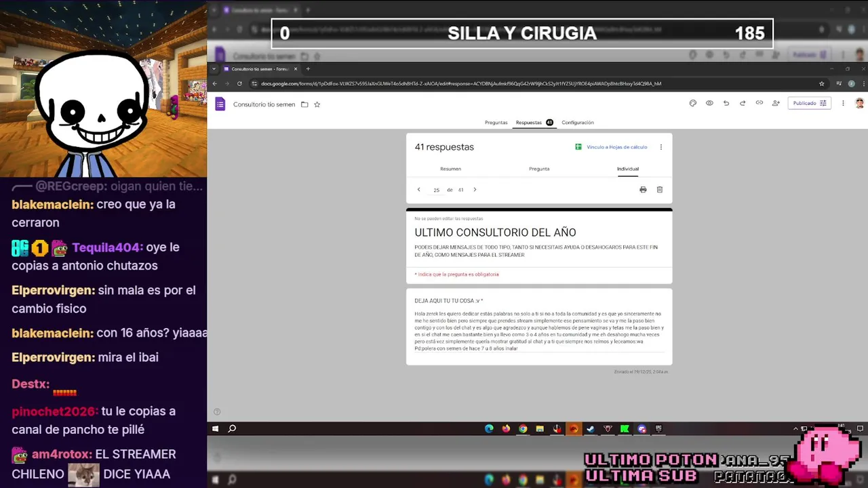Star the Consultorio tio semen form

317,104
